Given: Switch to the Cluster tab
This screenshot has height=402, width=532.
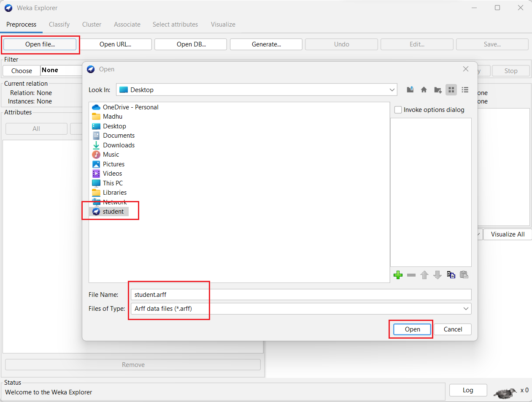Looking at the screenshot, I should [92, 24].
